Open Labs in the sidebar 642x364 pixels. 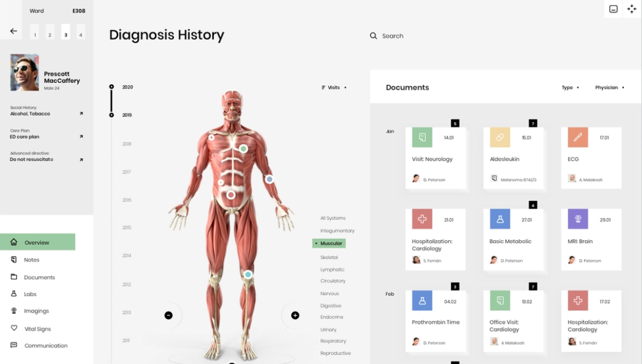pyautogui.click(x=30, y=294)
